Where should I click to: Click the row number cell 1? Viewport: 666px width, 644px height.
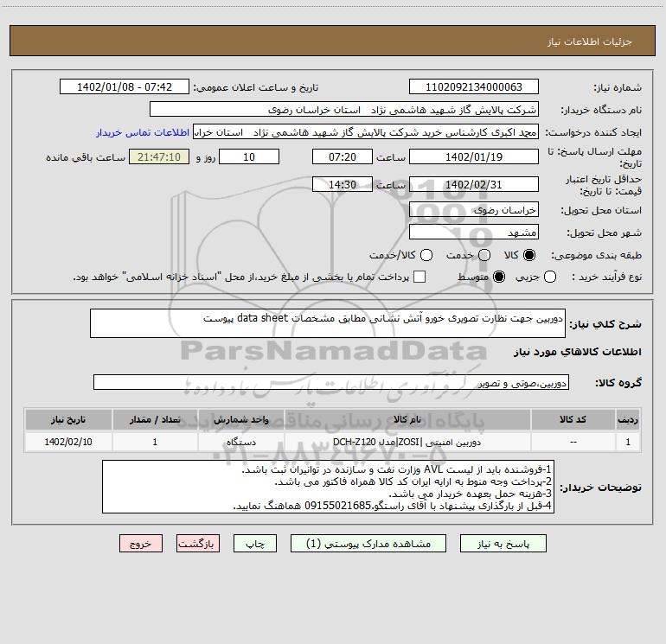628,442
